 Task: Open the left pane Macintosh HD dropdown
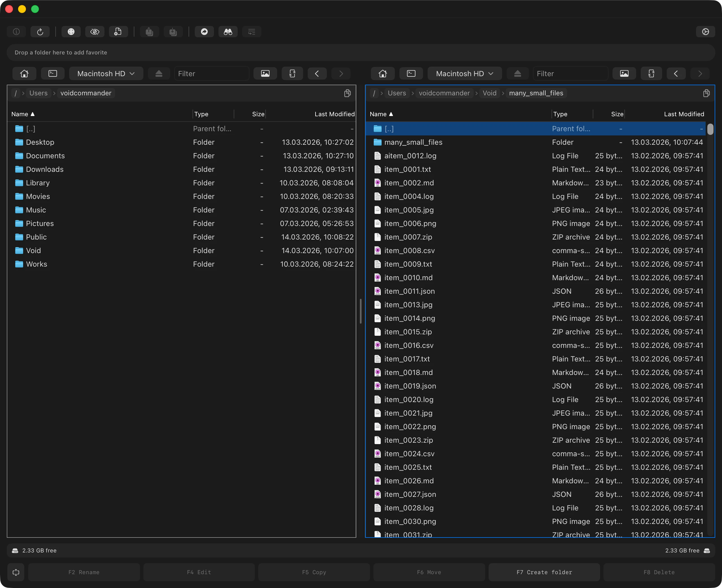[x=106, y=73]
